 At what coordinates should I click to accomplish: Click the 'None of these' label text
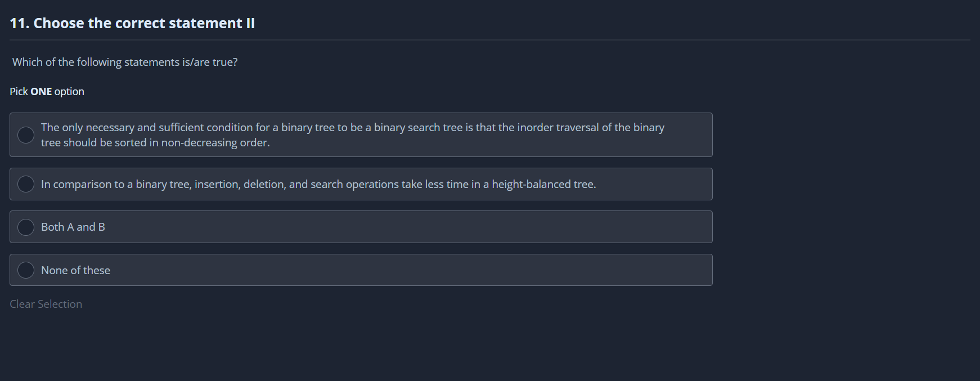(75, 270)
